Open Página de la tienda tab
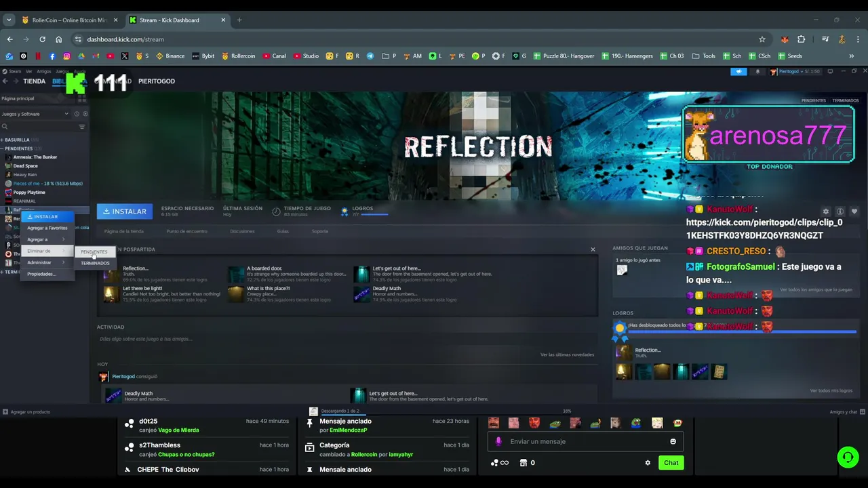 [124, 231]
